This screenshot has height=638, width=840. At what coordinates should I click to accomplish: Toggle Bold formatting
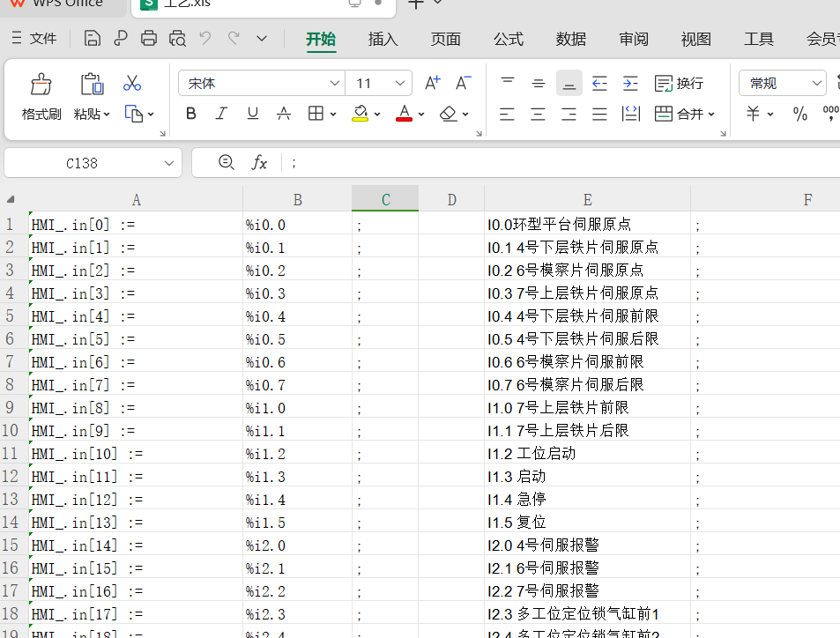(191, 114)
